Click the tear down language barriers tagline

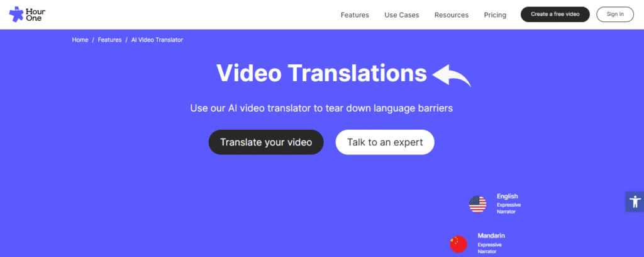(x=321, y=108)
